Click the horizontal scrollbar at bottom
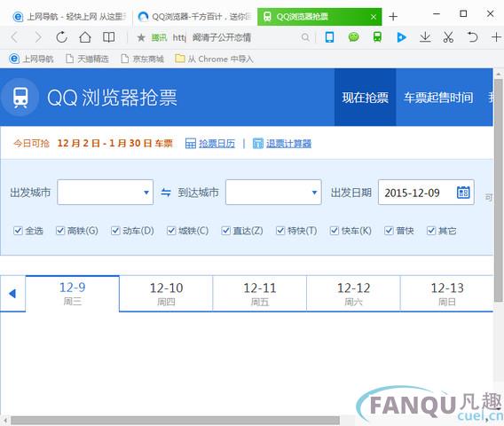504x426 pixels. 175,420
